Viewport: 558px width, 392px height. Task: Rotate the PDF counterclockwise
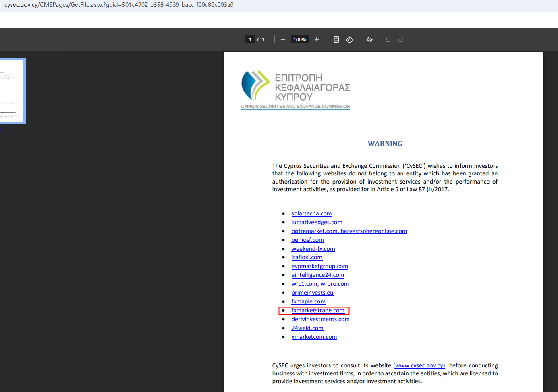point(349,39)
